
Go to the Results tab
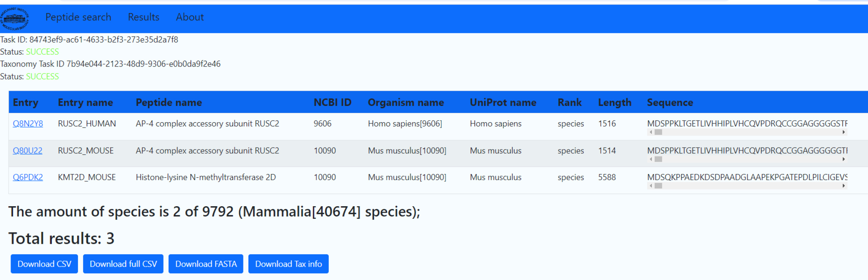pyautogui.click(x=144, y=17)
